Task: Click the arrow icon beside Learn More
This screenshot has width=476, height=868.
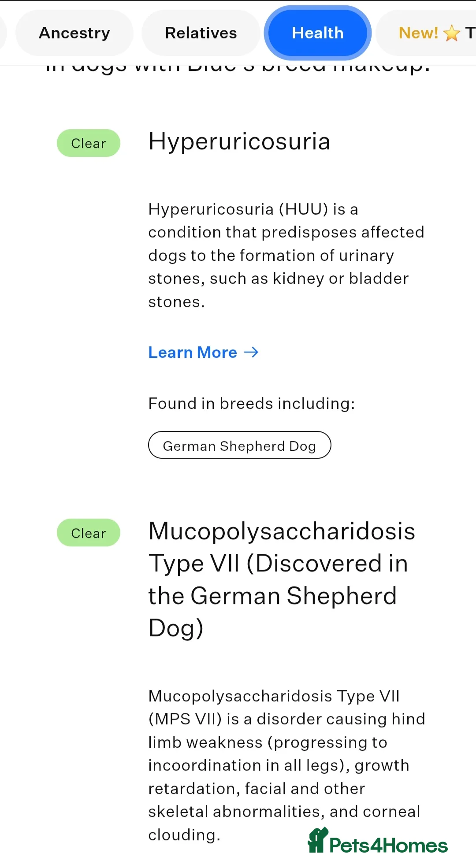Action: tap(251, 352)
